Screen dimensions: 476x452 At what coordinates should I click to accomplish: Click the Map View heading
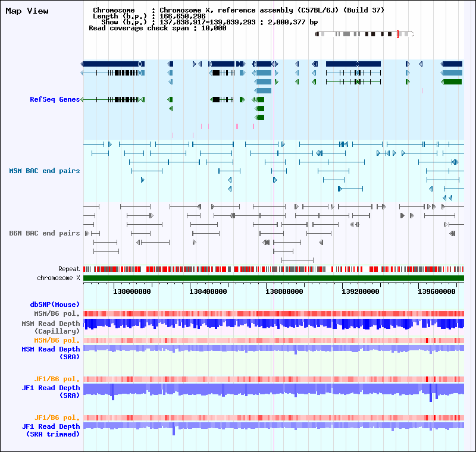click(x=27, y=11)
